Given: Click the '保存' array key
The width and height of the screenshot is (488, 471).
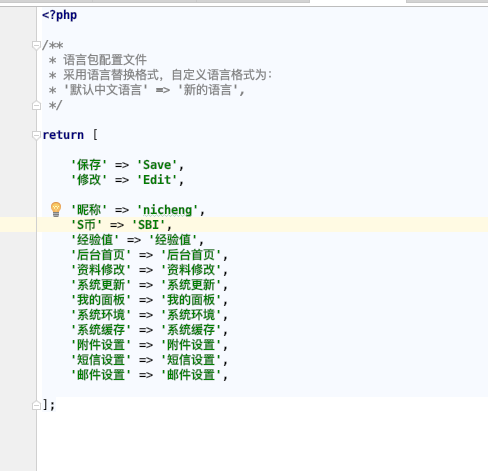Looking at the screenshot, I should pos(89,165).
